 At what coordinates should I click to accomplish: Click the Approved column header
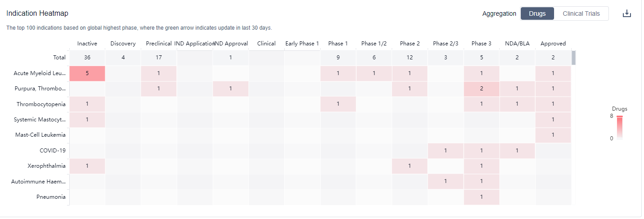(x=553, y=44)
